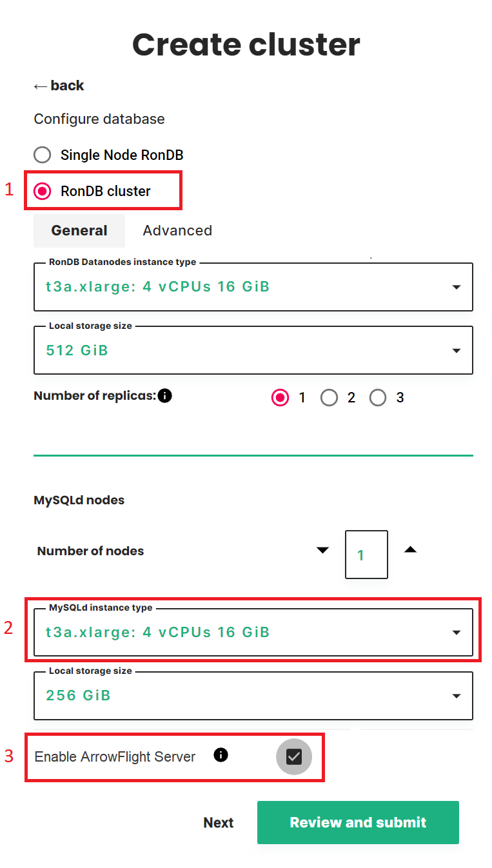Open the Local storage size dropdown showing 256 GiB

(x=253, y=696)
